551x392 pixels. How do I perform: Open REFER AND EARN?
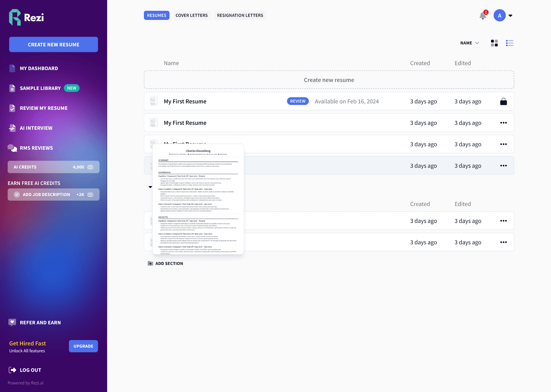40,323
